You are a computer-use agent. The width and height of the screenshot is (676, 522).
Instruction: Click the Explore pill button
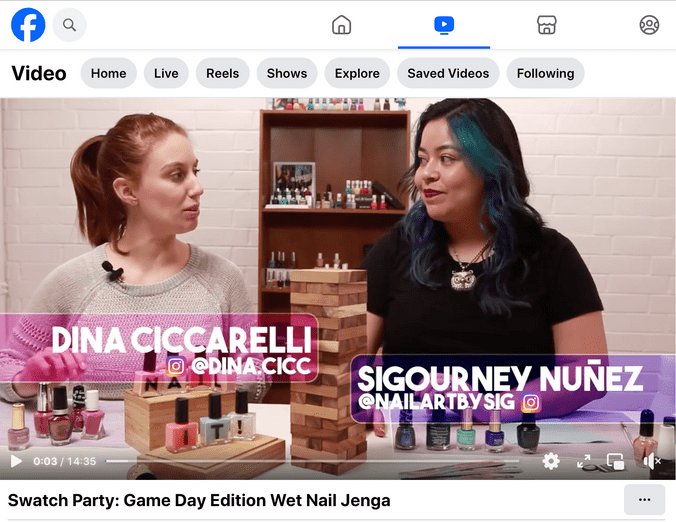[357, 73]
